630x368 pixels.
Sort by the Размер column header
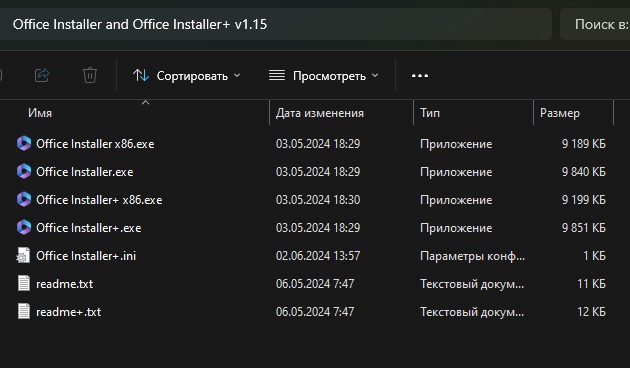pos(560,113)
